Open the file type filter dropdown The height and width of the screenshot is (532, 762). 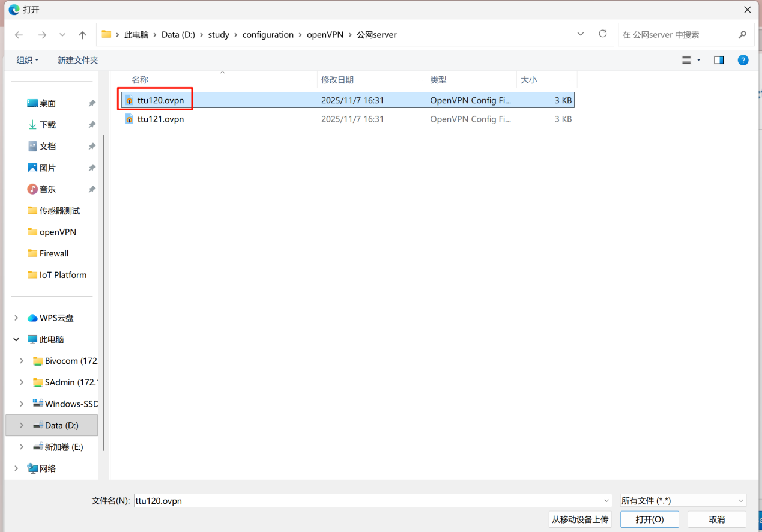pyautogui.click(x=683, y=501)
